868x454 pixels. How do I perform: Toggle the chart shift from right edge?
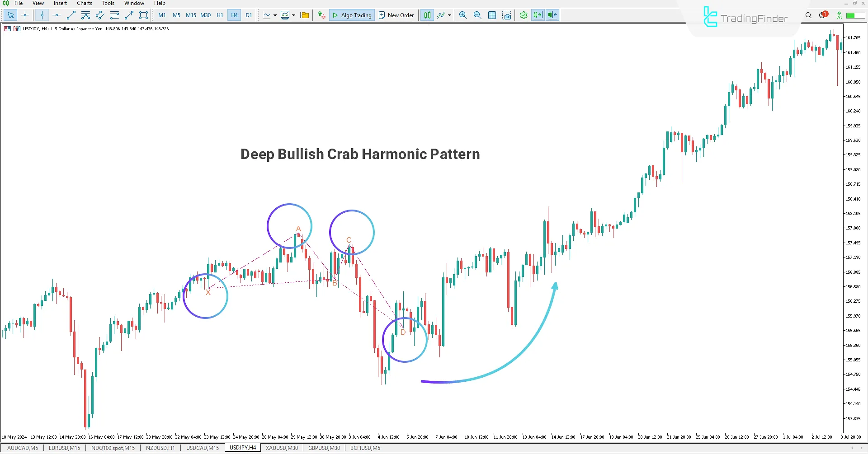(552, 15)
